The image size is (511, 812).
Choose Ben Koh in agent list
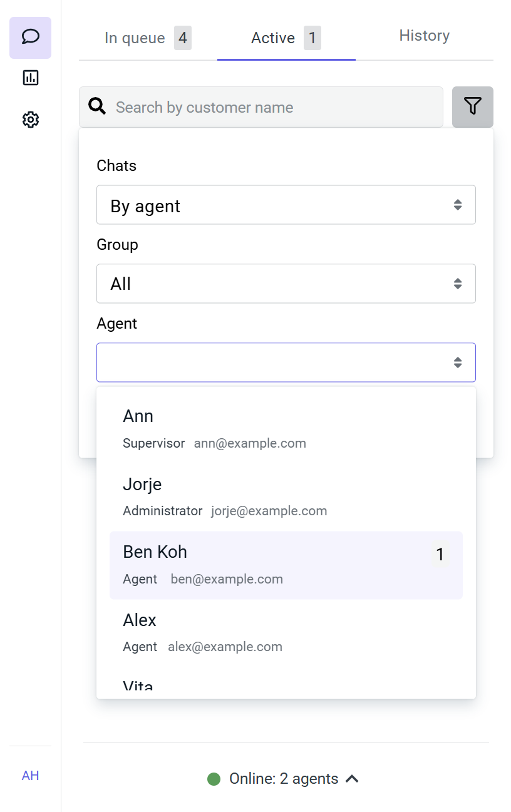[286, 565]
